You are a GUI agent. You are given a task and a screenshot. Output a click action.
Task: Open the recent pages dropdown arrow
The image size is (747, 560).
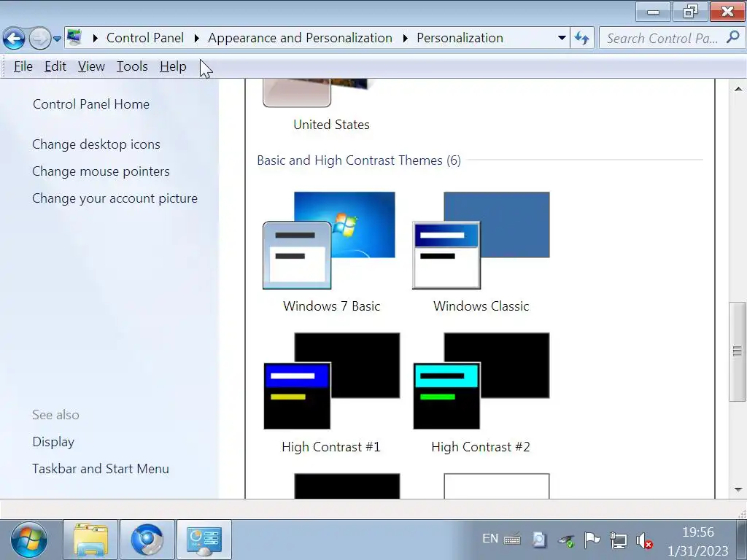pos(57,39)
